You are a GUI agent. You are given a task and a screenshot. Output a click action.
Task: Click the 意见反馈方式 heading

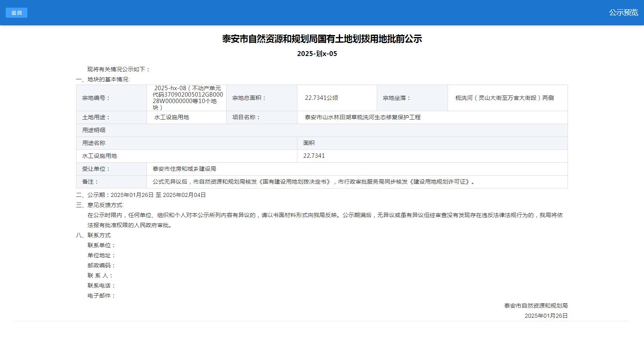pyautogui.click(x=100, y=205)
